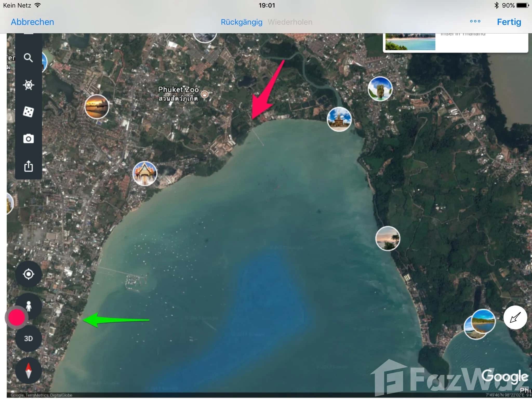Tap the share icon in sidebar
This screenshot has width=532, height=399.
coord(28,166)
